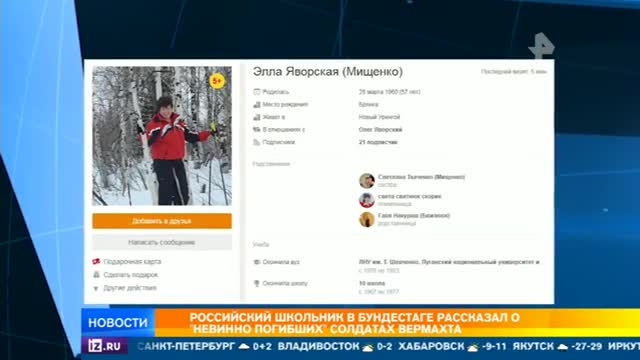
Task: Open the 'Олег Яворский' partner link
Action: point(380,130)
